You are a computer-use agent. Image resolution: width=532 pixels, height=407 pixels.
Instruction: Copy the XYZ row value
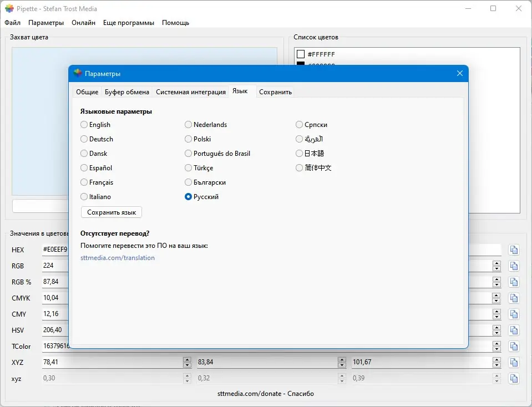[x=514, y=363]
